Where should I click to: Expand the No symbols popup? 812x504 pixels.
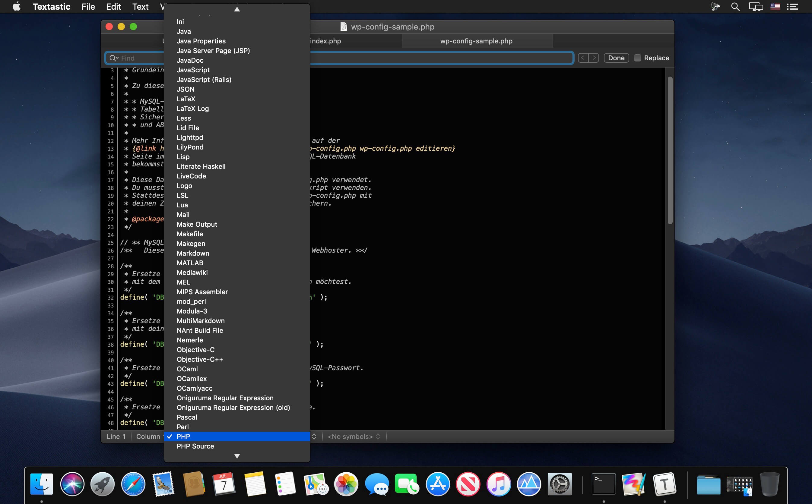354,436
